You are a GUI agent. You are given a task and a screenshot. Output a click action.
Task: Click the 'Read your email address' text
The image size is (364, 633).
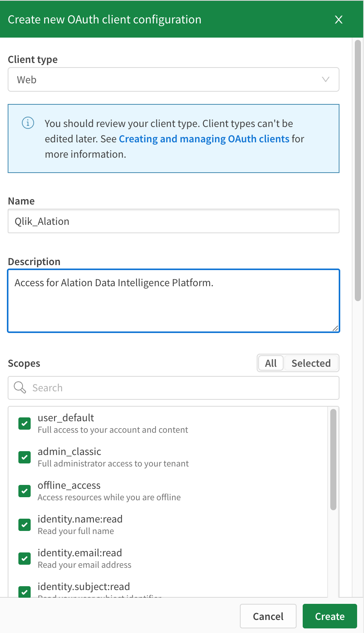pos(85,565)
